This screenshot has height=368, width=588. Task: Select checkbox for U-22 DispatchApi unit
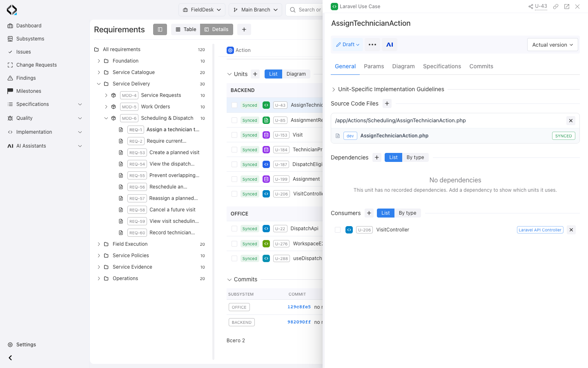click(x=234, y=229)
